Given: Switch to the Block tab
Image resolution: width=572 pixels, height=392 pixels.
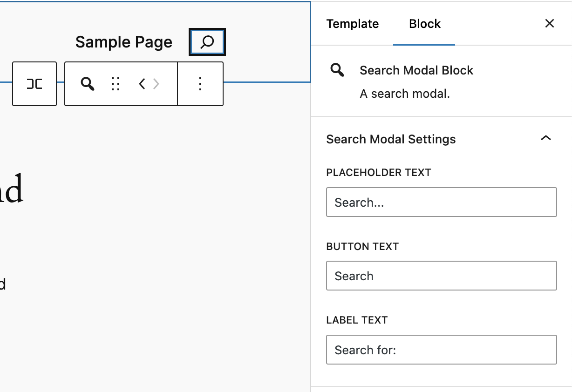Looking at the screenshot, I should [424, 24].
